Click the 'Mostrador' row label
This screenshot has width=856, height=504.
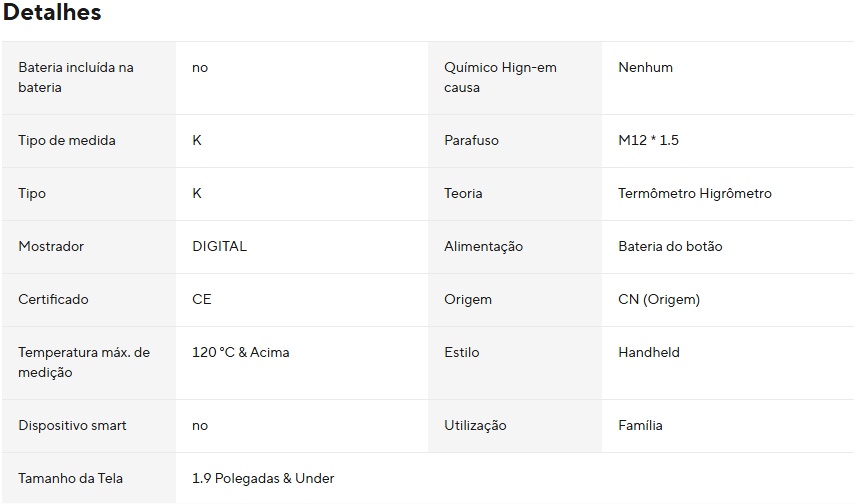point(51,246)
